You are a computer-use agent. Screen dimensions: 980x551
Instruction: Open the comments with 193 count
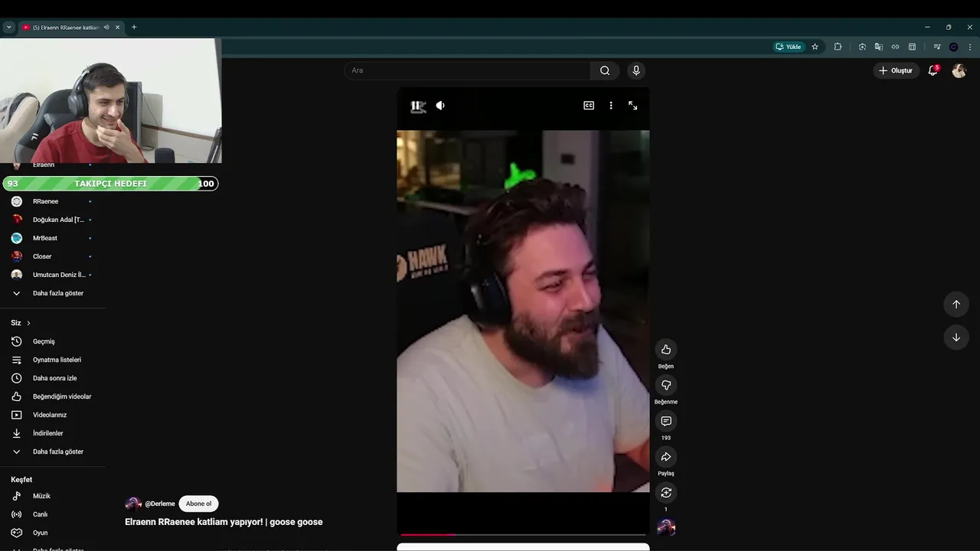(666, 422)
